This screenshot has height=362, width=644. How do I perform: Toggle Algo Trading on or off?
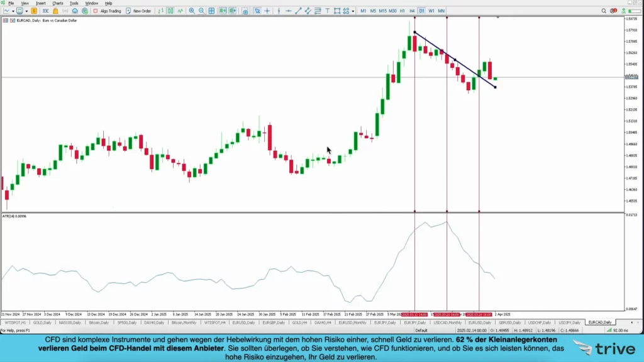click(x=107, y=11)
